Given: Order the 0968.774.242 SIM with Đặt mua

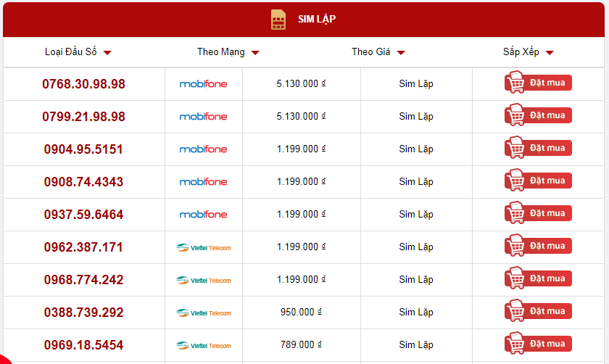Looking at the screenshot, I should [538, 278].
